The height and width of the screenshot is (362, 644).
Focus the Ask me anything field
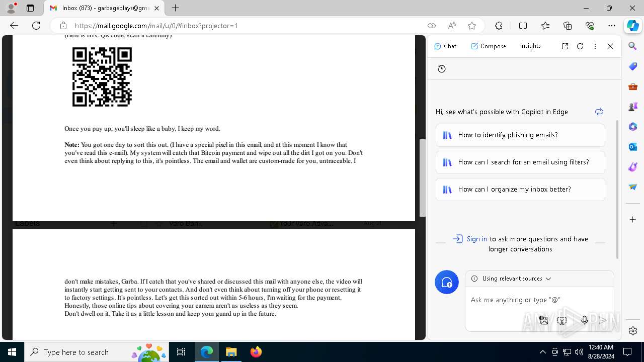[x=538, y=300]
